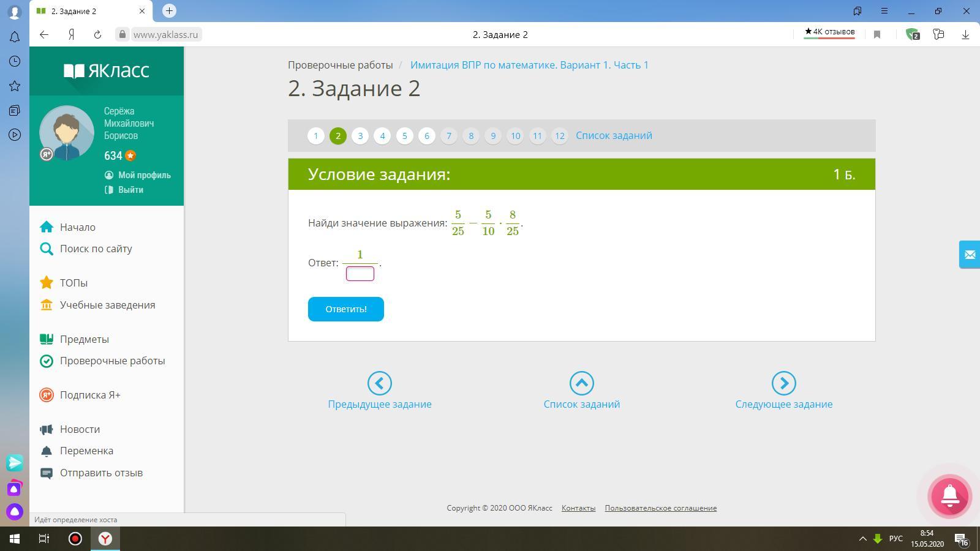Open Task View on taskbar
The width and height of the screenshot is (980, 551).
click(44, 539)
